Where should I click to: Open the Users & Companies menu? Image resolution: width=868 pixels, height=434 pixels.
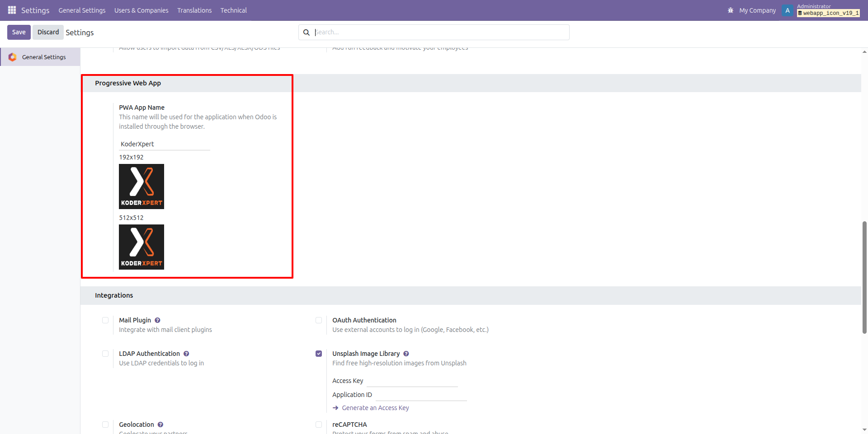click(141, 10)
